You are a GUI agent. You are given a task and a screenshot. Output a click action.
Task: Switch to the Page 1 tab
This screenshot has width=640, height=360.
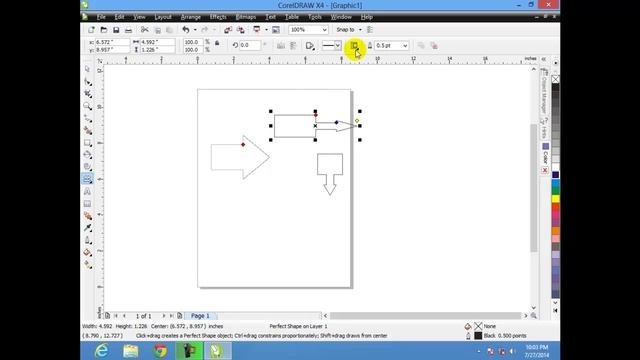coord(200,316)
